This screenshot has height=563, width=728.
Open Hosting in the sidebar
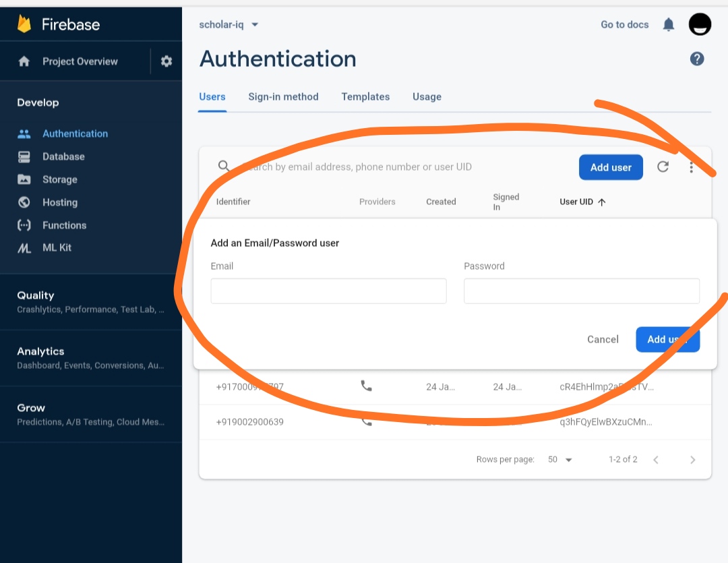pos(60,202)
